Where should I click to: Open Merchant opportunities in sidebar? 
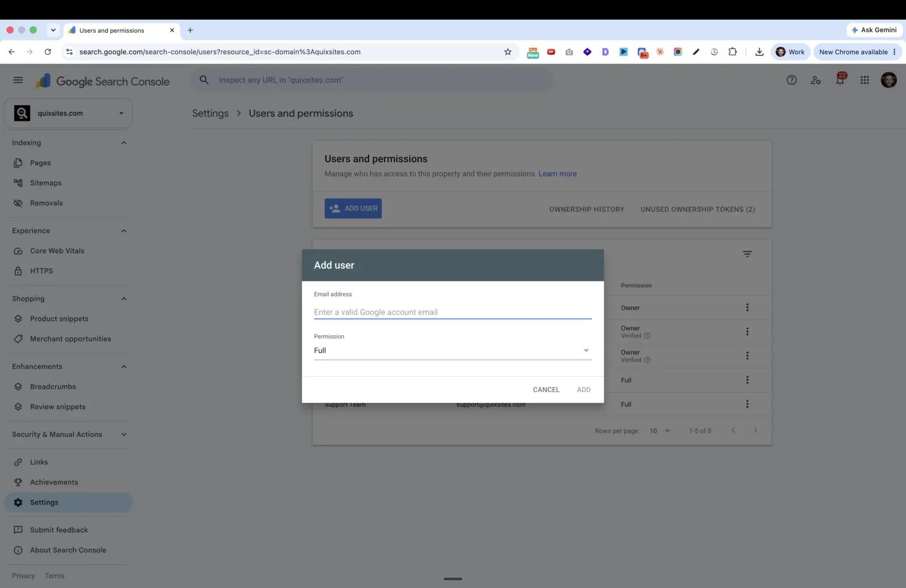click(x=71, y=339)
